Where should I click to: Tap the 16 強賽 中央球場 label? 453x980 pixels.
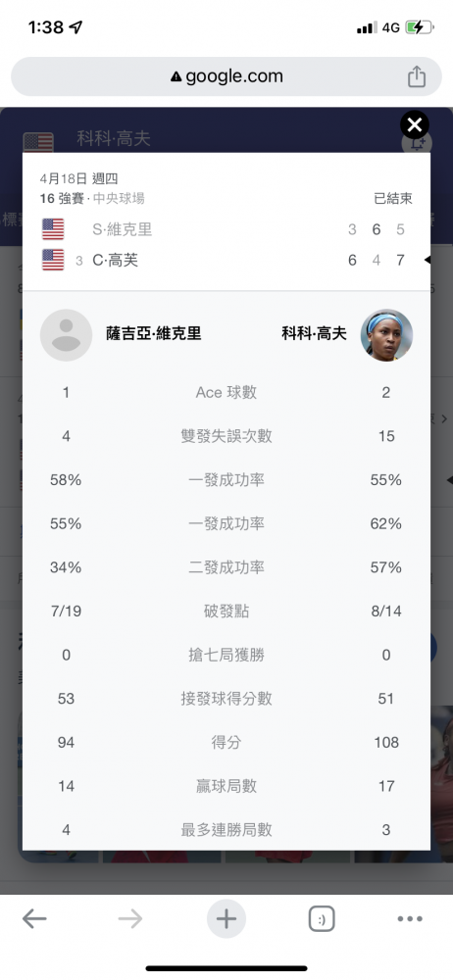pos(92,199)
